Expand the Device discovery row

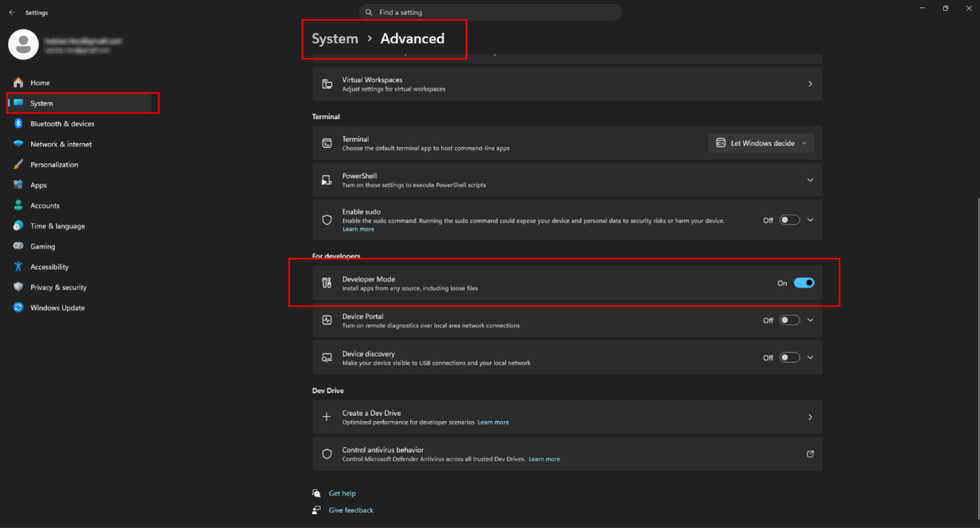click(x=810, y=357)
